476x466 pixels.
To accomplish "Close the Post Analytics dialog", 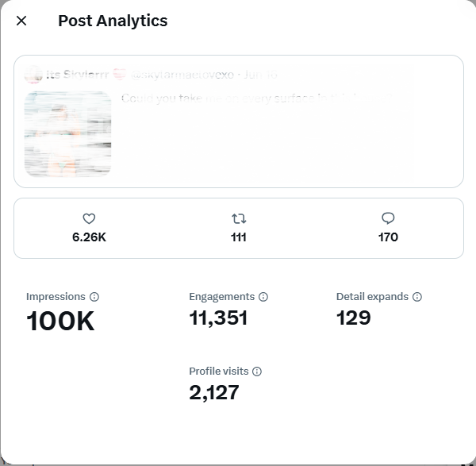I will coord(21,21).
